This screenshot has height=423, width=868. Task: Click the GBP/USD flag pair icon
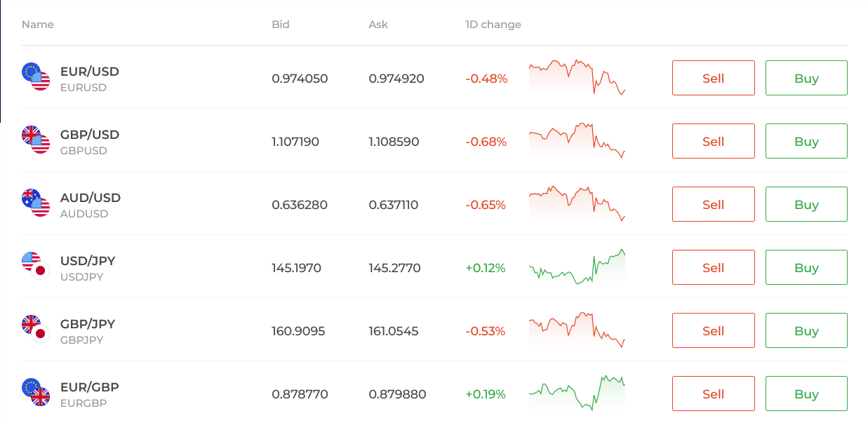[x=36, y=140]
